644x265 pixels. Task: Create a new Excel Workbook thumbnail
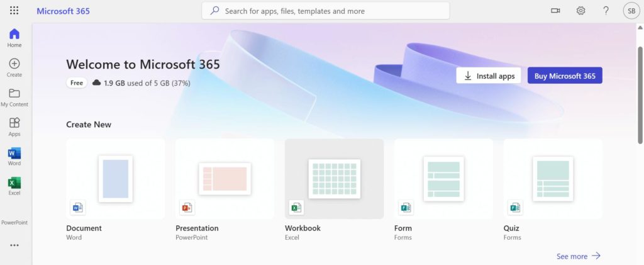pos(335,179)
